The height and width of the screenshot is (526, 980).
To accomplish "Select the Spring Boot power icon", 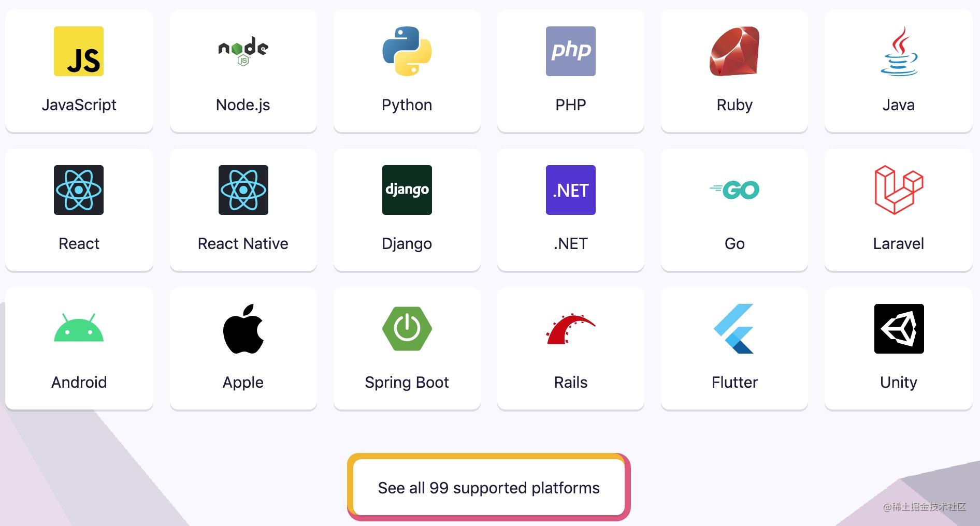I will click(407, 329).
